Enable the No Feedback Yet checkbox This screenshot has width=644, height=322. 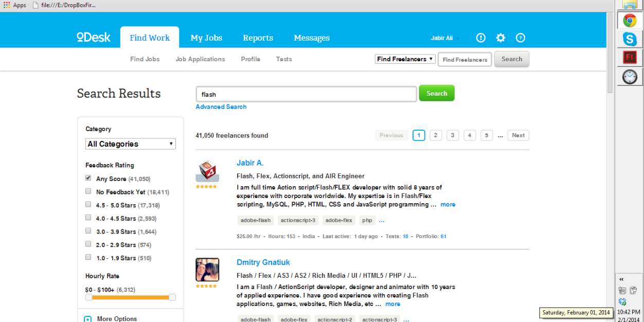click(x=88, y=191)
